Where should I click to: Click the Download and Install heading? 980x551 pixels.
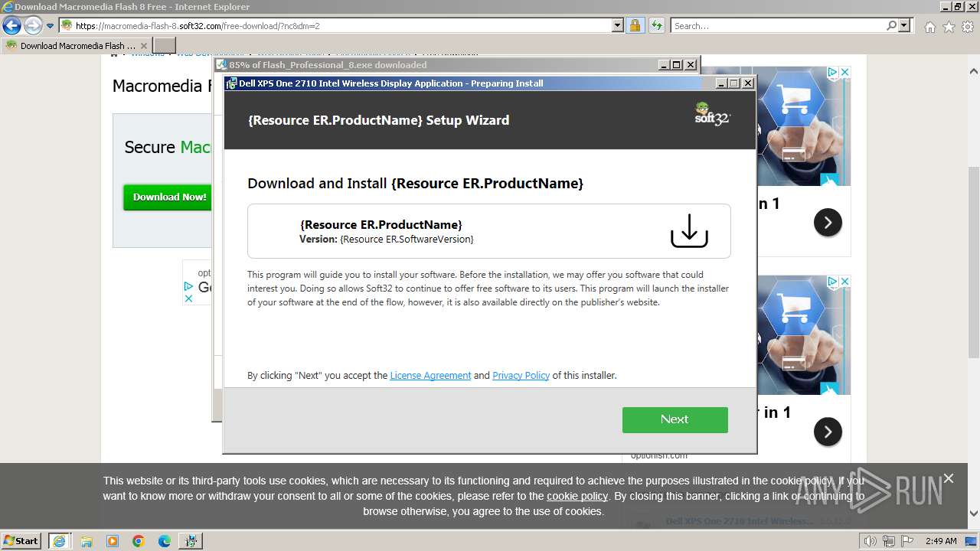[x=415, y=184]
